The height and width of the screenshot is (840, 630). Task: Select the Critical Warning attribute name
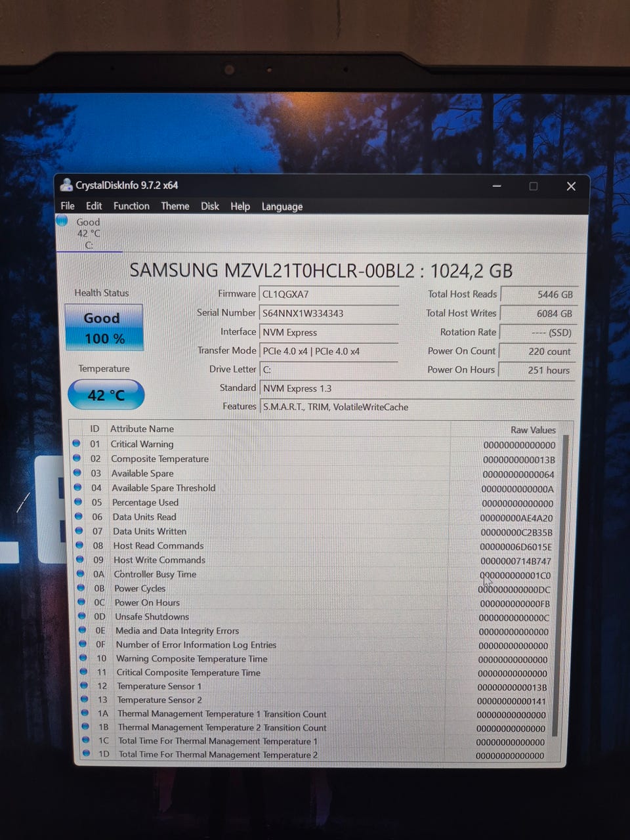click(x=142, y=444)
